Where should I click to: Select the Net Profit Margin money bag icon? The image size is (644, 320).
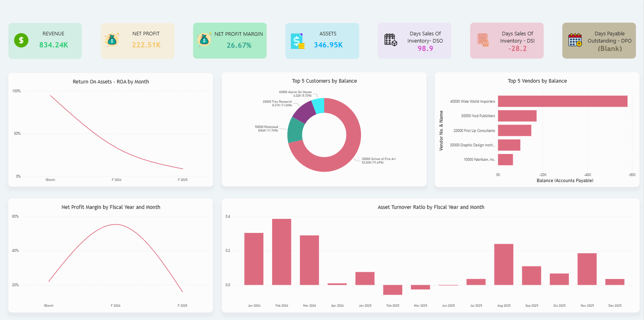pyautogui.click(x=204, y=39)
